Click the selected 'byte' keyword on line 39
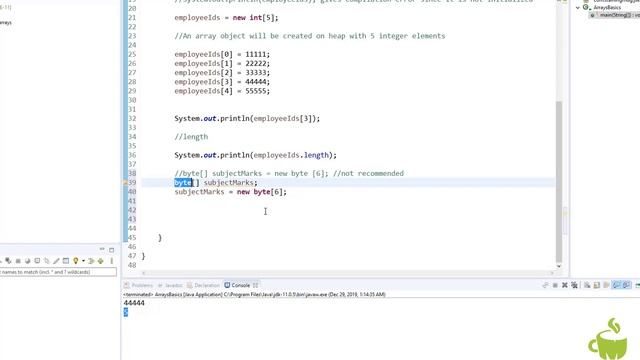This screenshot has width=640, height=360. 183,182
